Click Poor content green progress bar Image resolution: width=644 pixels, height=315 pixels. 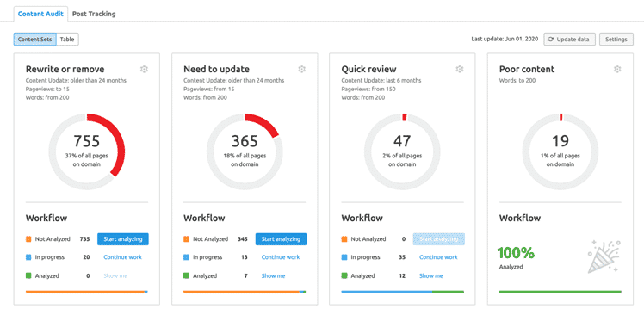point(560,292)
